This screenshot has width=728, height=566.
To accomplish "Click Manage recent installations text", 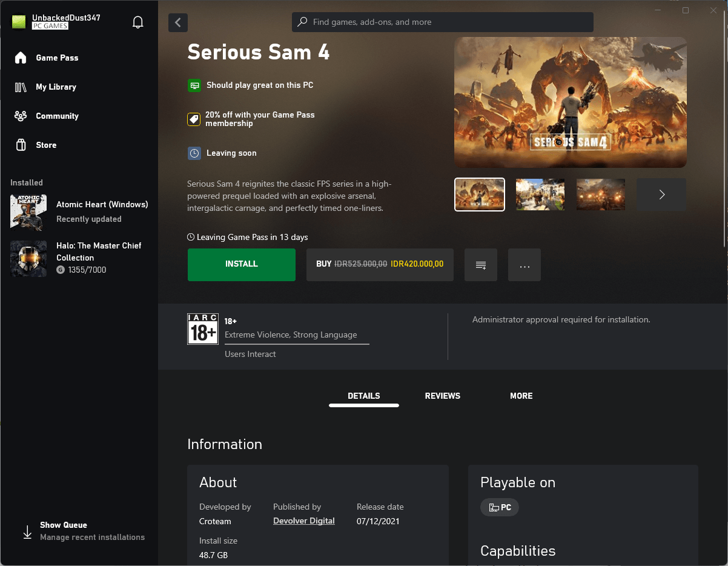I will (92, 537).
